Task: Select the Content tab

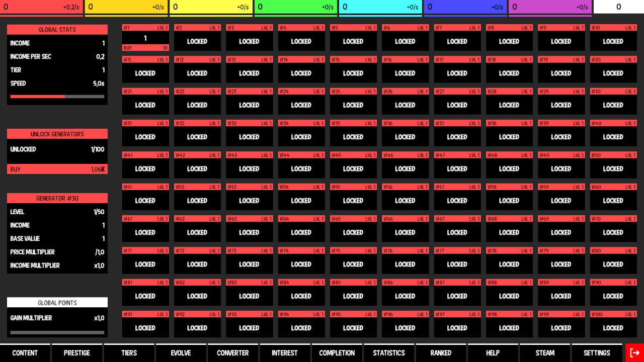Action: click(x=25, y=353)
